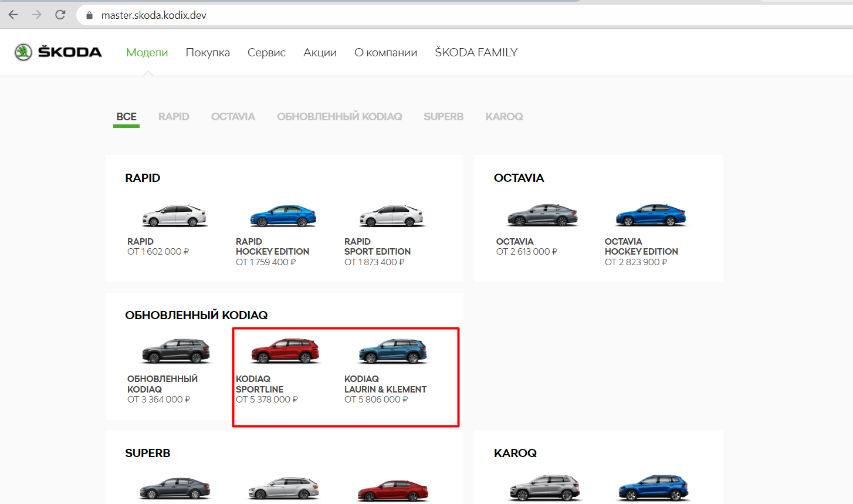Reload the page with the refresh icon
Screen dimensions: 853x504
(x=60, y=15)
